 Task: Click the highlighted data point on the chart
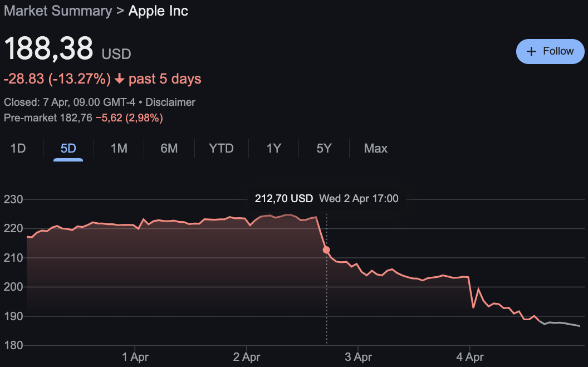[x=326, y=251]
